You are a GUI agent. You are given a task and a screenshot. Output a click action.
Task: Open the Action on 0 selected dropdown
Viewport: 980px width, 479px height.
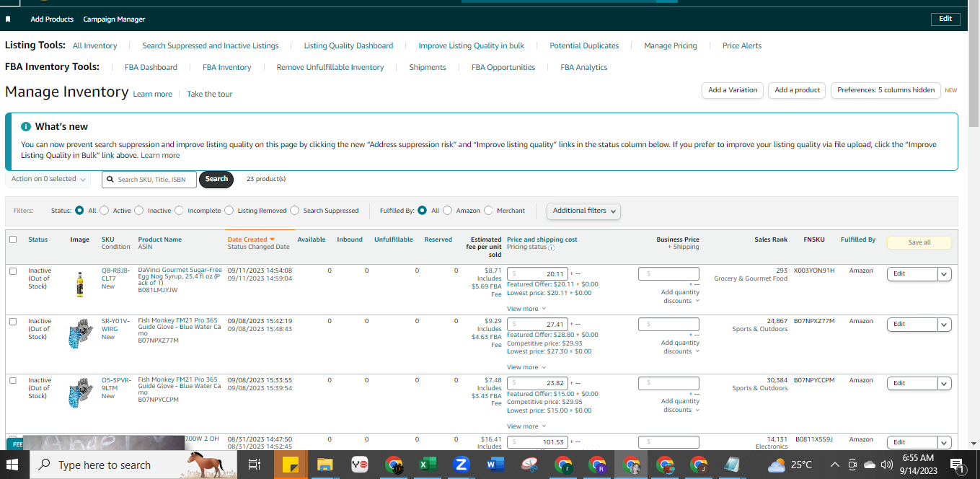click(48, 179)
